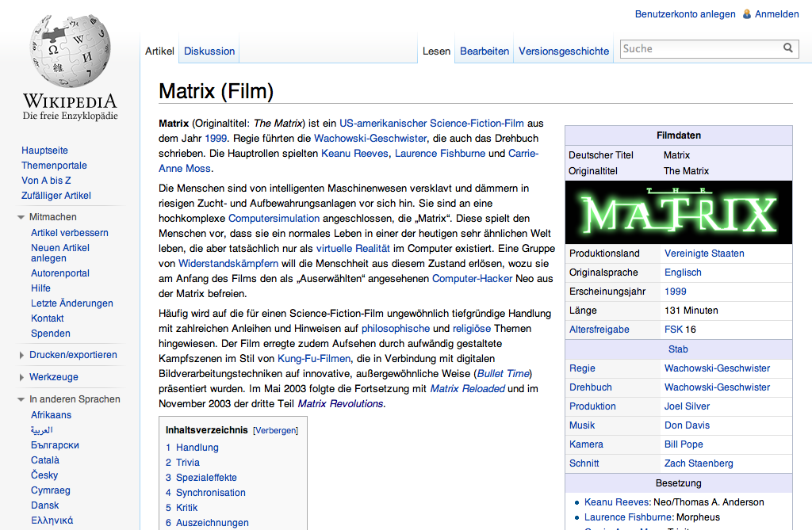This screenshot has width=812, height=530.
Task: Open the Hilfe sidebar link
Action: coord(40,288)
